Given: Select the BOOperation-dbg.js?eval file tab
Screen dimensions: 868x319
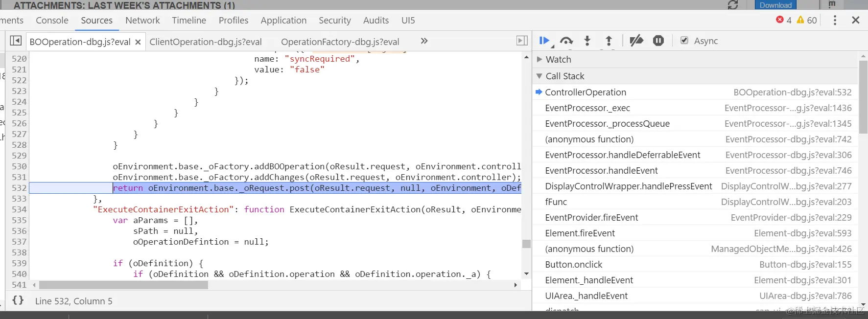Looking at the screenshot, I should [80, 42].
